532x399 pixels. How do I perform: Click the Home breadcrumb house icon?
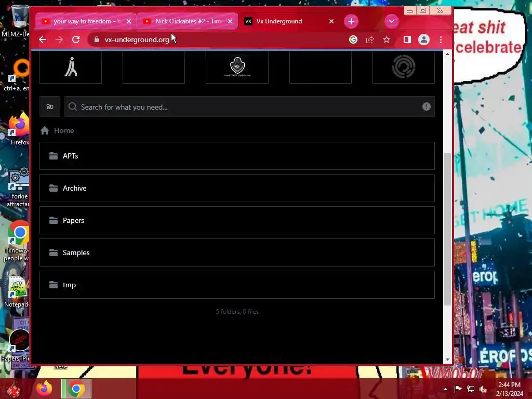point(45,130)
